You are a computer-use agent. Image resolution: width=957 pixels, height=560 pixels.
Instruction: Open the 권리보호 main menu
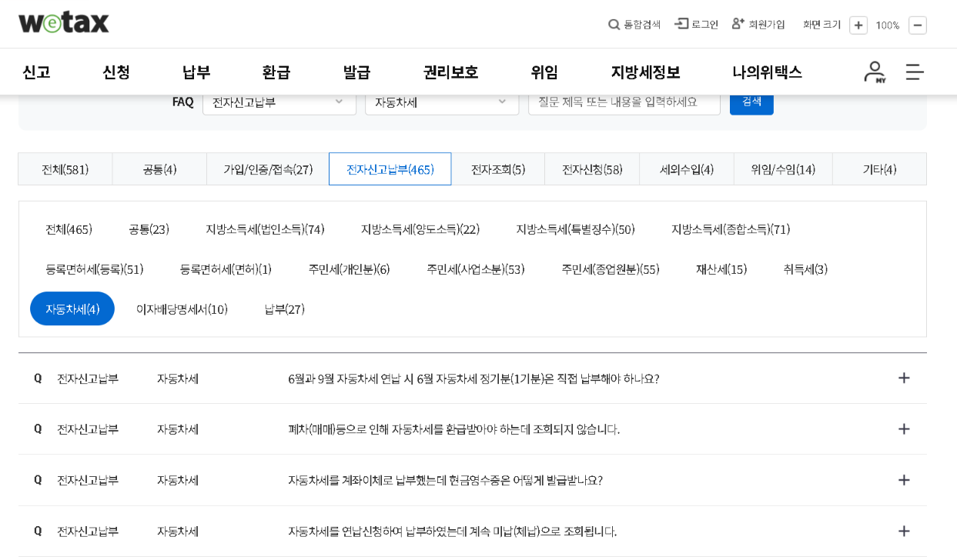pos(450,72)
